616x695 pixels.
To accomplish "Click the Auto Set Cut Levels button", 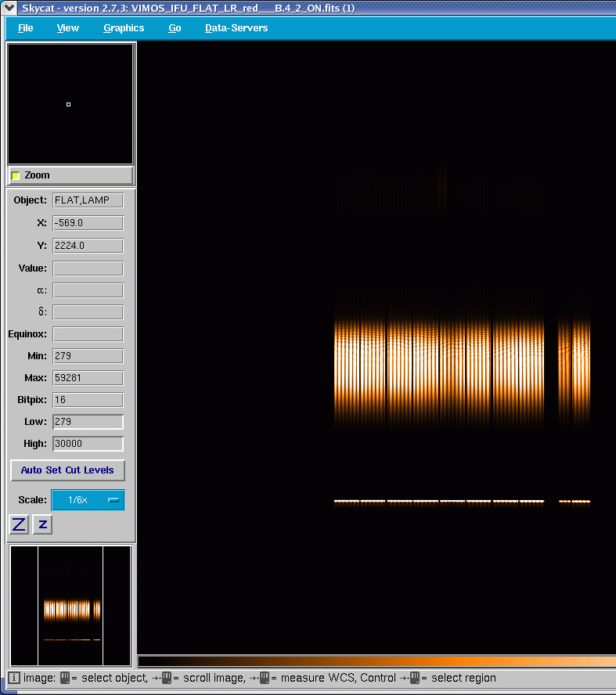I will 67,470.
